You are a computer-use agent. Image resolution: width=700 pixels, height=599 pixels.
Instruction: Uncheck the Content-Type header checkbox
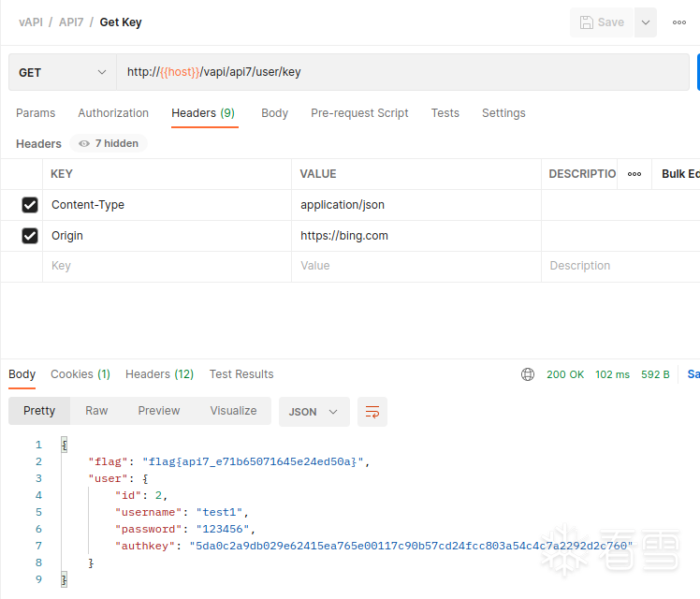coord(30,205)
